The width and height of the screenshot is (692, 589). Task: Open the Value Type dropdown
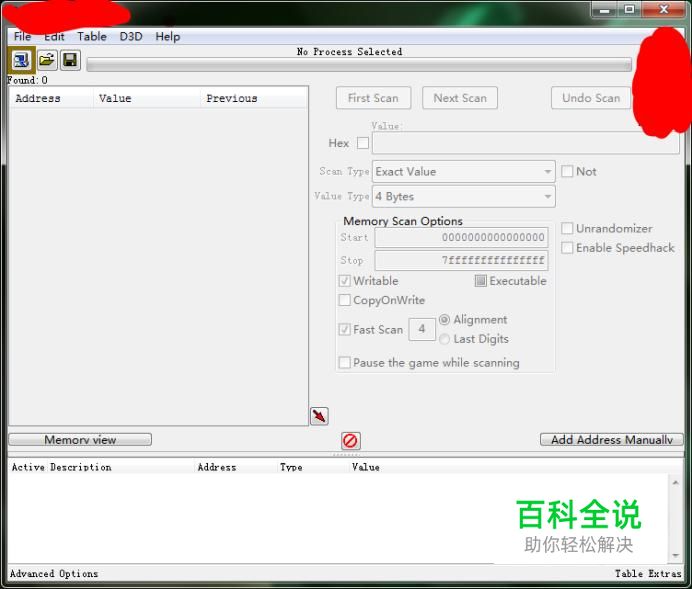point(464,196)
